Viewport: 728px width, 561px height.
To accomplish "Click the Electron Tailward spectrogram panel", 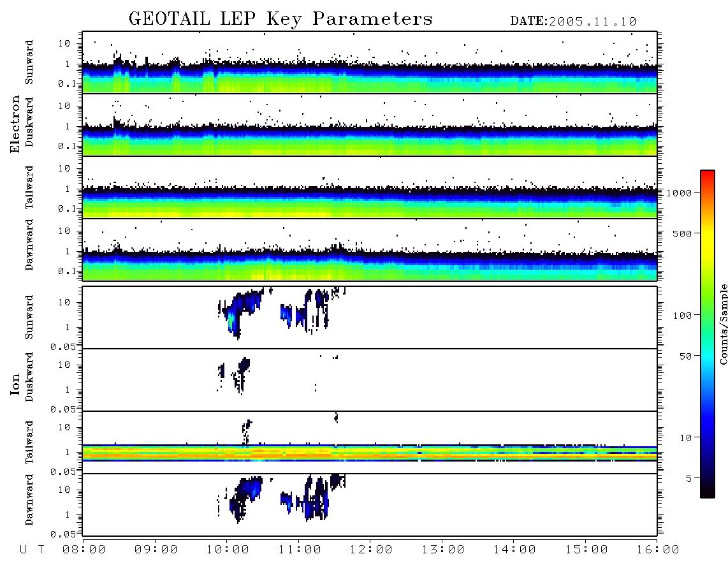I will coord(370,187).
